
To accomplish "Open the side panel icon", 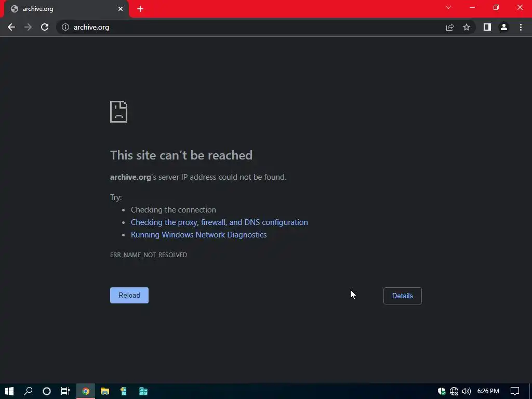I will [x=487, y=27].
